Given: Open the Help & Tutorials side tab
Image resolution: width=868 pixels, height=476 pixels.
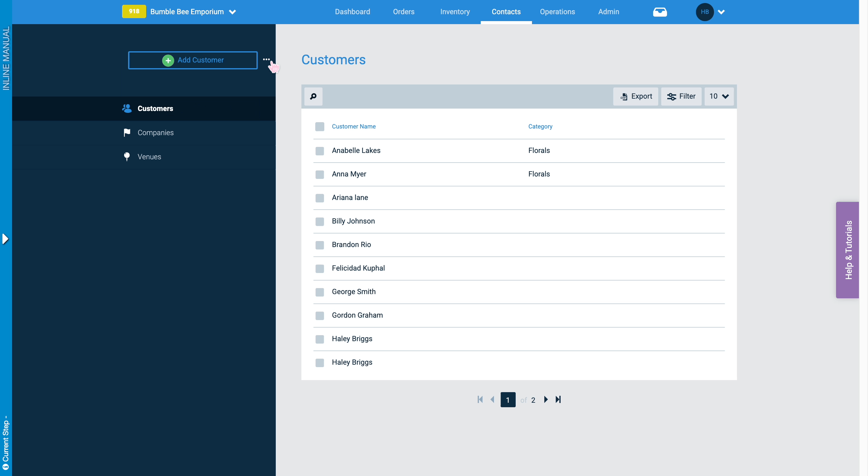Looking at the screenshot, I should click(x=847, y=250).
